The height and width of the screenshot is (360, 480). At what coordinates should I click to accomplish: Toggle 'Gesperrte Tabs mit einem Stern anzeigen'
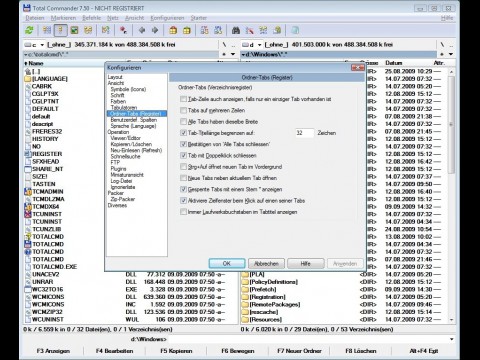click(183, 189)
